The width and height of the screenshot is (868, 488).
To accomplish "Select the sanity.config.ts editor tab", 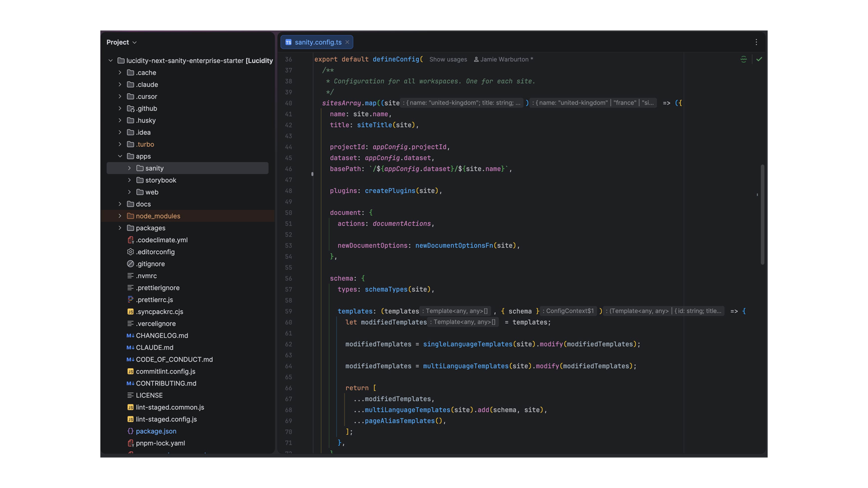I will pyautogui.click(x=317, y=42).
